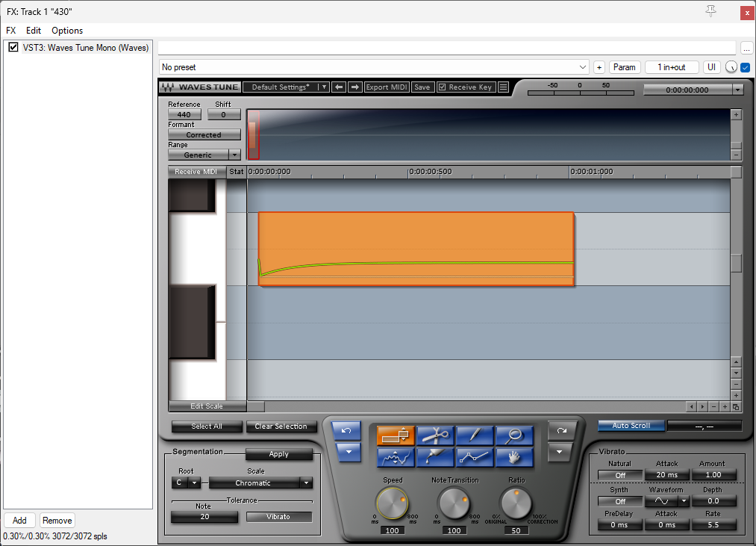This screenshot has width=756, height=546.
Task: Open the time display format dropdown
Action: [737, 90]
